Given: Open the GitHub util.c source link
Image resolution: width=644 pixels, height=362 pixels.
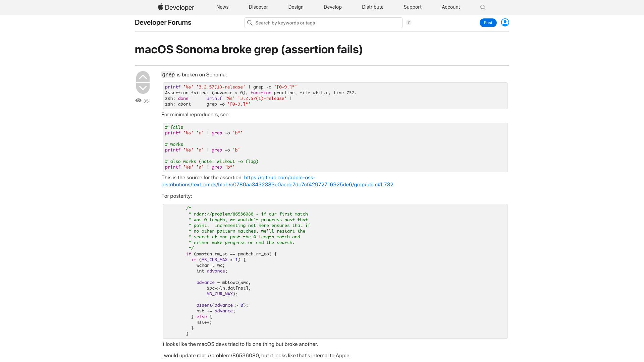Looking at the screenshot, I should pyautogui.click(x=277, y=181).
